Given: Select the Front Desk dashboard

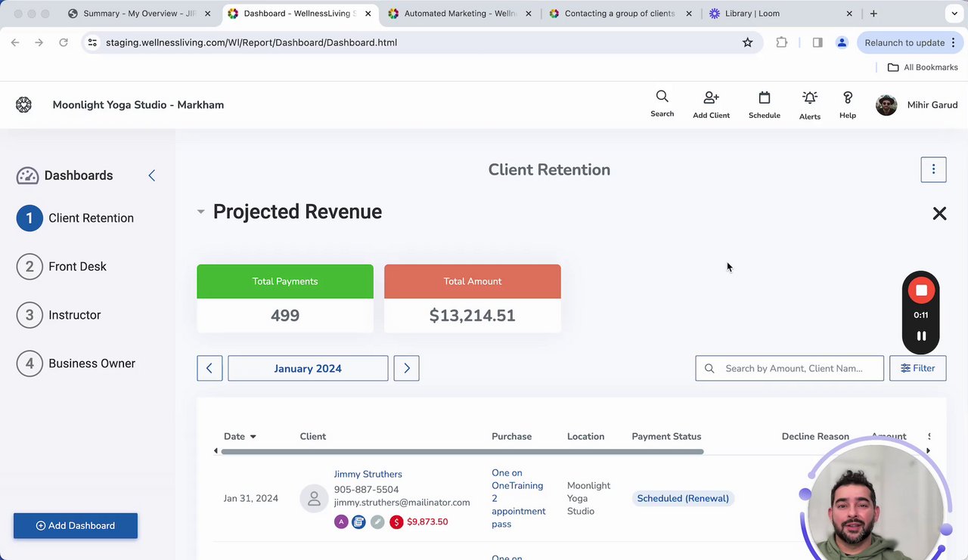Looking at the screenshot, I should [77, 266].
